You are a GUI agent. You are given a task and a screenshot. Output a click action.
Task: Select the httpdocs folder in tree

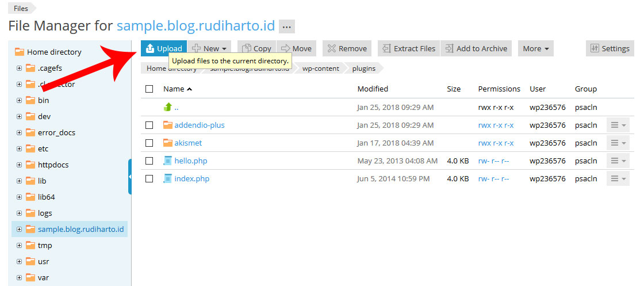click(x=53, y=165)
